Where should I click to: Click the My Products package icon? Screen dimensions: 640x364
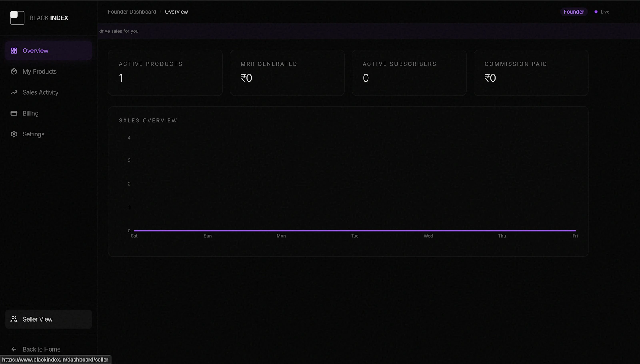click(x=14, y=71)
